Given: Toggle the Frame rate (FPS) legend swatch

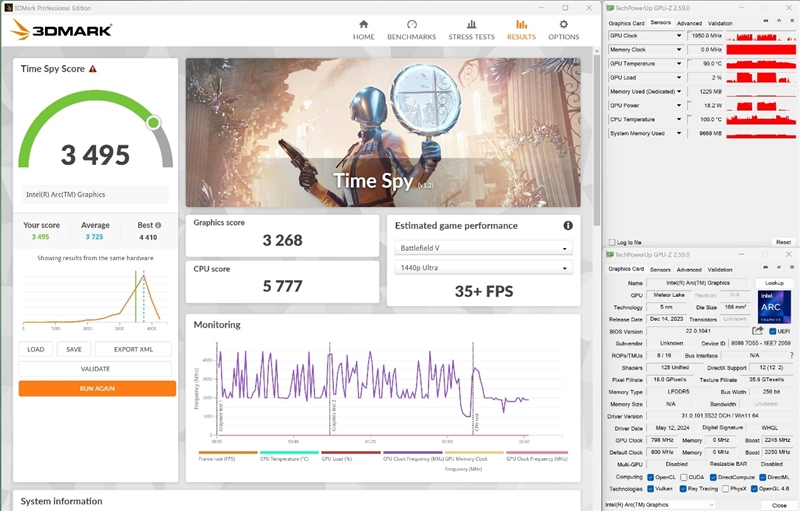Looking at the screenshot, I should pyautogui.click(x=228, y=452).
